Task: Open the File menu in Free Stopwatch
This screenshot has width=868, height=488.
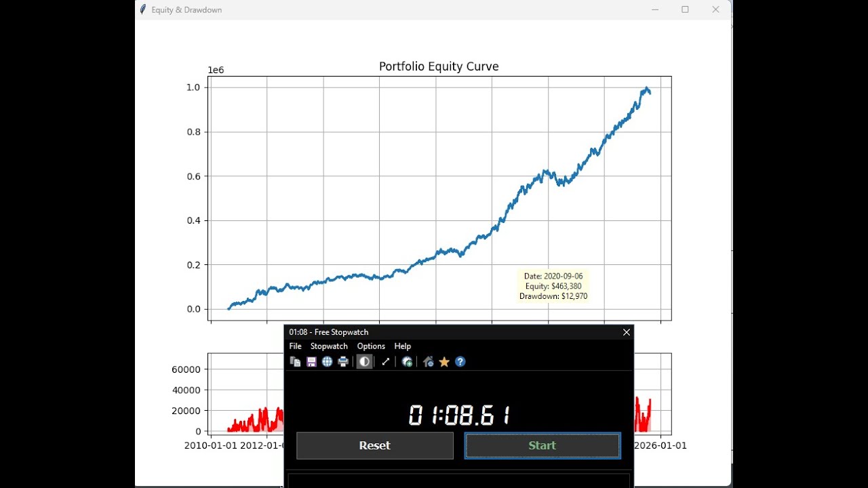Action: point(295,346)
